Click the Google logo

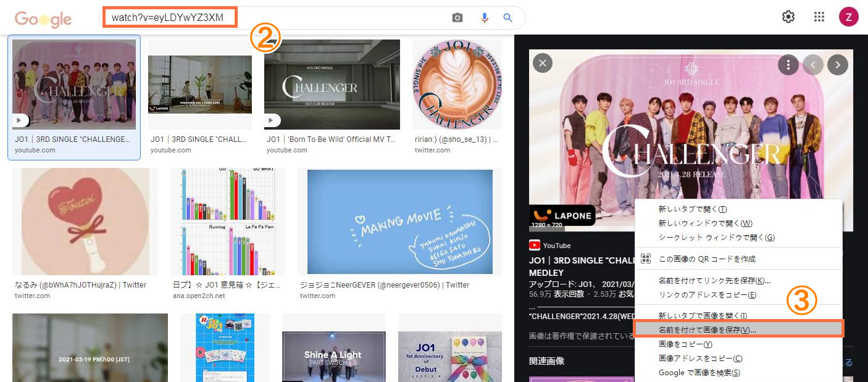click(43, 19)
